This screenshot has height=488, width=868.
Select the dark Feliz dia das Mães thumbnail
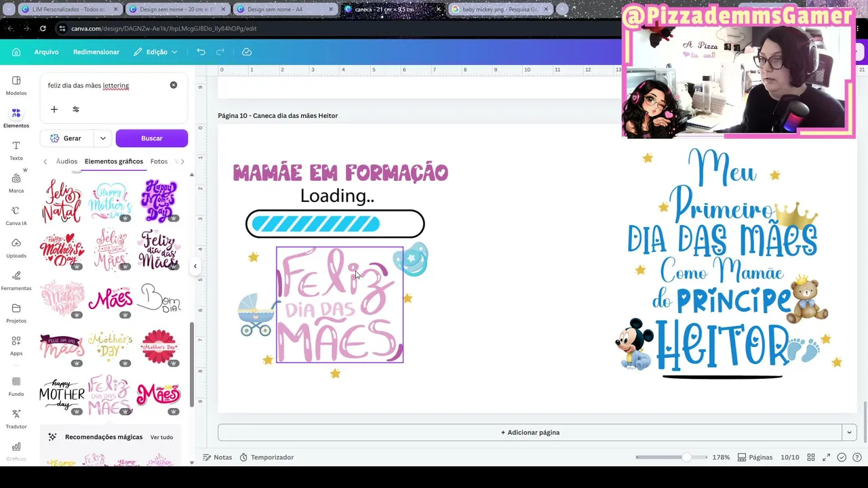point(159,249)
